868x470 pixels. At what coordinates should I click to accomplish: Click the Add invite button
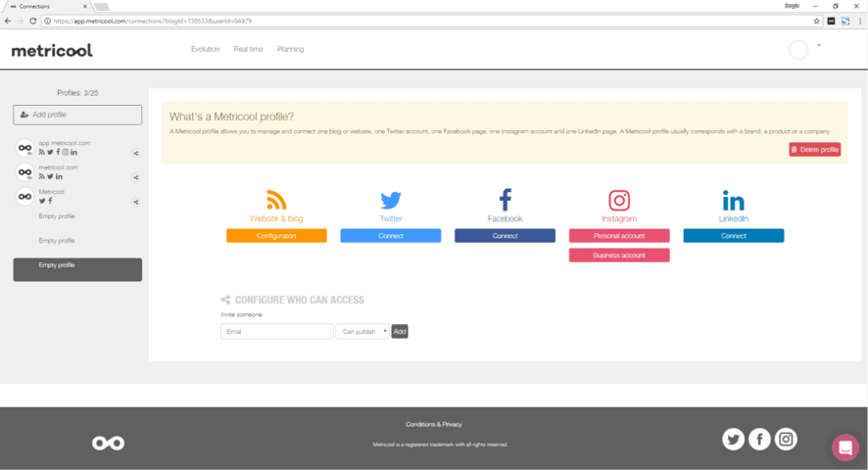pyautogui.click(x=400, y=332)
